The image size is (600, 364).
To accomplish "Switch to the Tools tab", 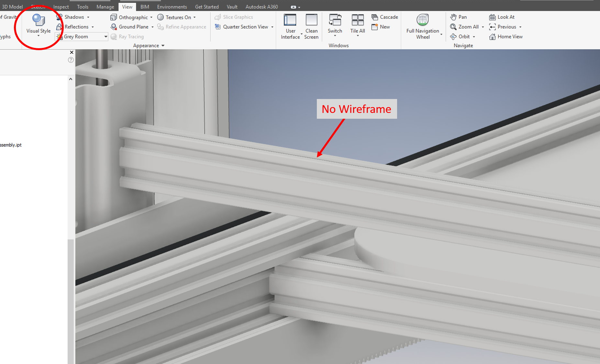I will [83, 7].
